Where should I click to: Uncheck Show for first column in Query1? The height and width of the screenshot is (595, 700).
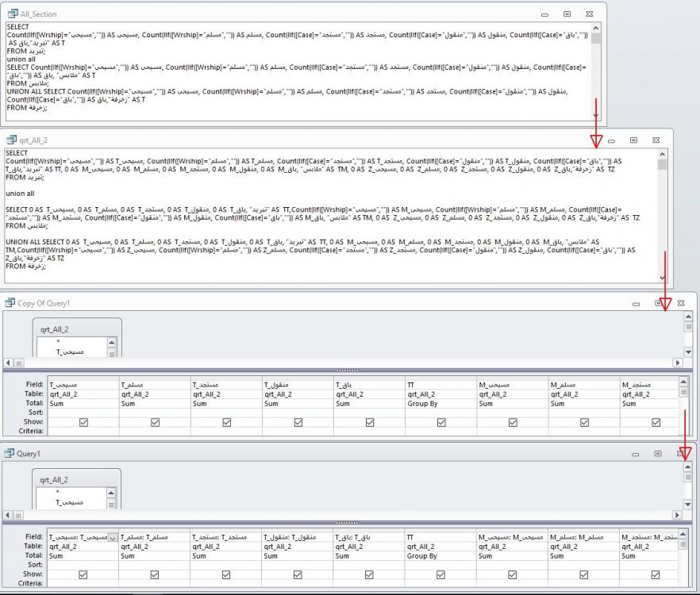coord(83,574)
